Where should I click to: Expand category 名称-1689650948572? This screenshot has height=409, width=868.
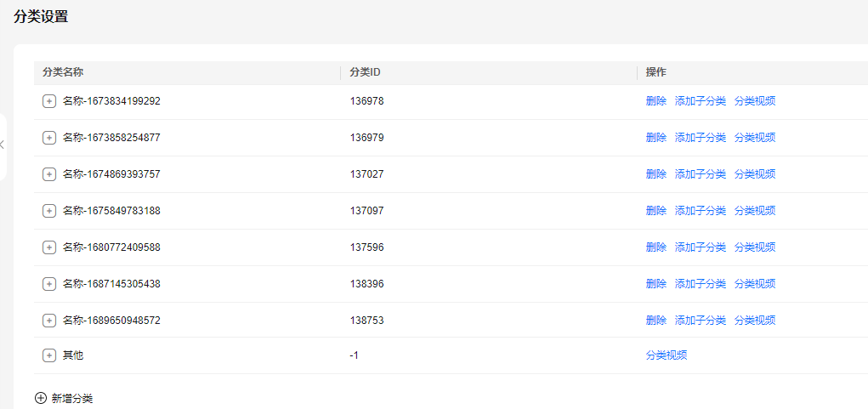click(x=49, y=321)
